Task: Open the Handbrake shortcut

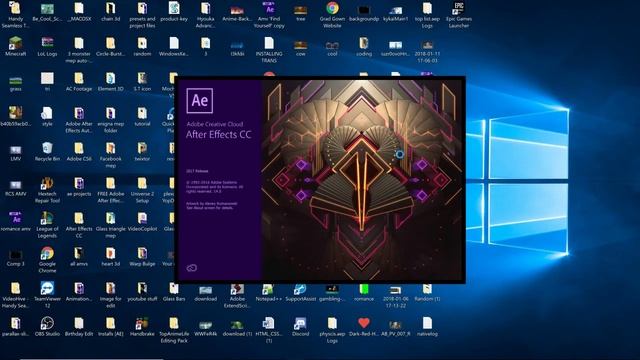Action: pos(142,327)
